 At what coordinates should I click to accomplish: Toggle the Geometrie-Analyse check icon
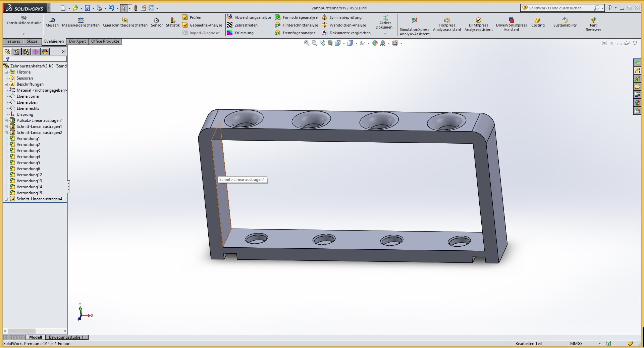[185, 25]
